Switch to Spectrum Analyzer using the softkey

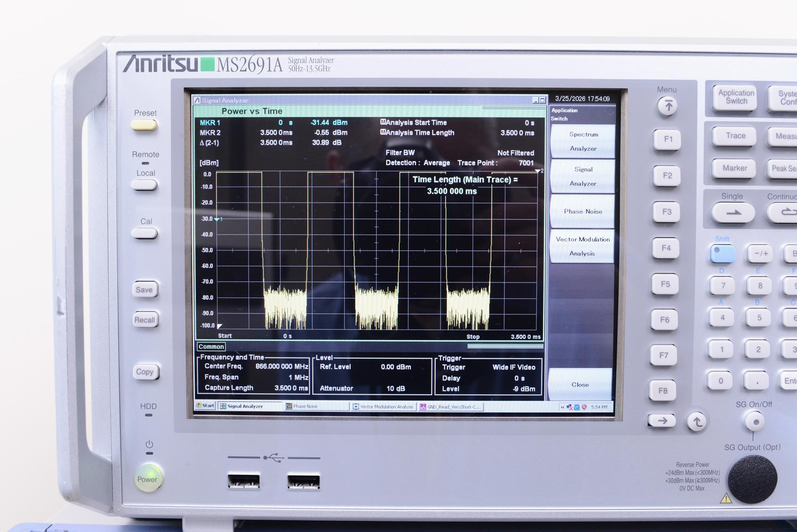pyautogui.click(x=582, y=141)
